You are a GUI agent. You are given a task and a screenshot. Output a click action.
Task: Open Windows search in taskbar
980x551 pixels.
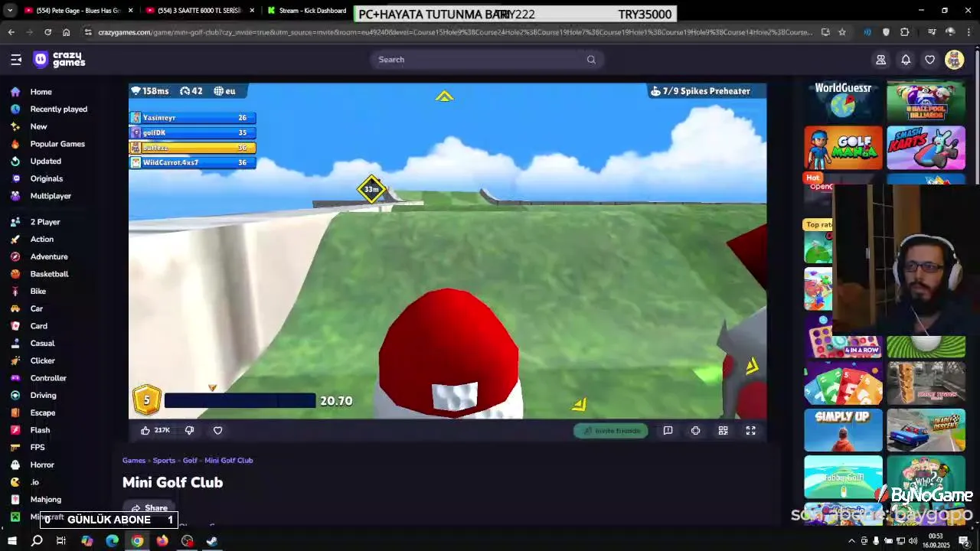point(36,541)
